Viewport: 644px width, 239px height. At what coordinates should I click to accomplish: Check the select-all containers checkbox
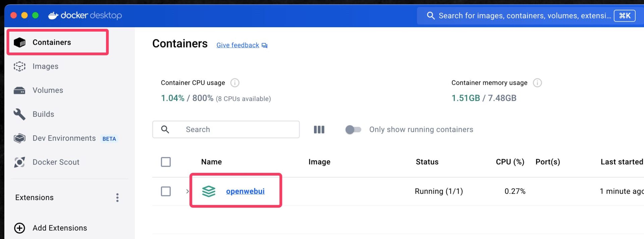pos(166,162)
